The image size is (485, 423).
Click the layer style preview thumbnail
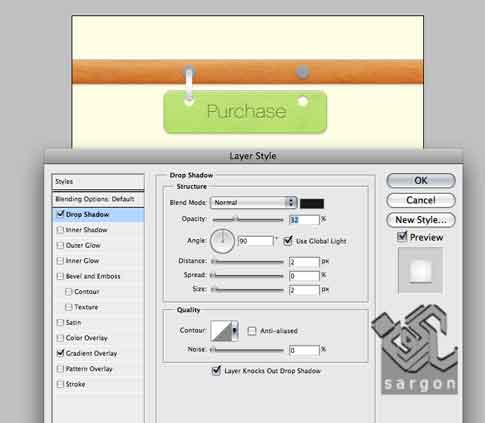(x=420, y=270)
